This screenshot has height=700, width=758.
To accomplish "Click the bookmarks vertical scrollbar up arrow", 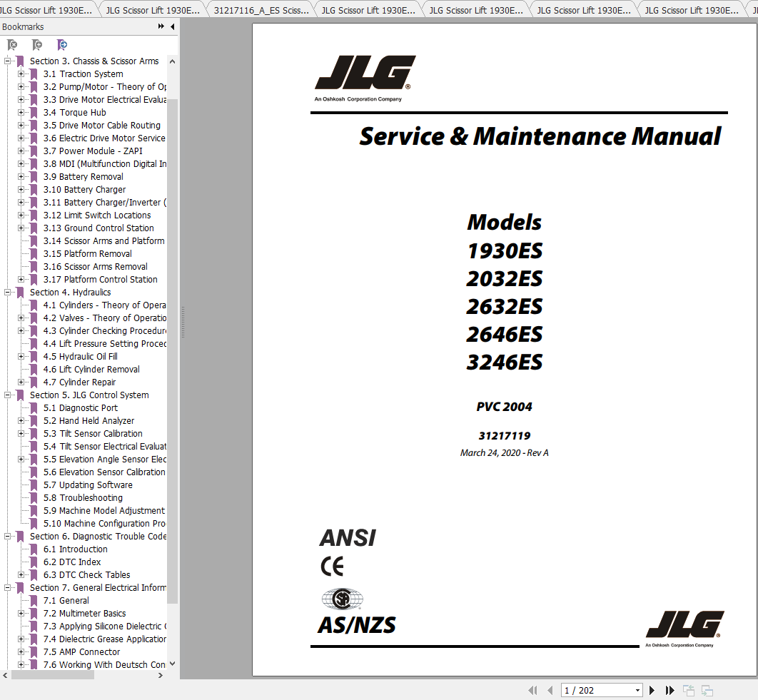I will click(172, 61).
